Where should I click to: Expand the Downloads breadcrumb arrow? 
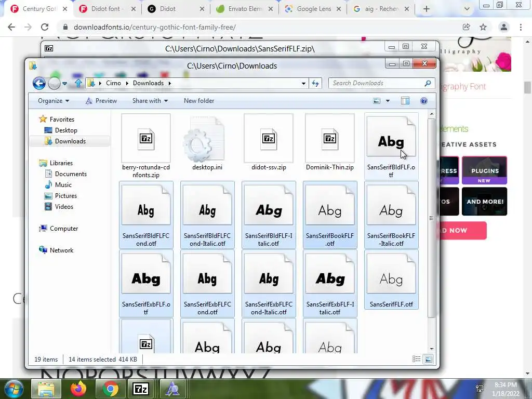click(x=170, y=83)
